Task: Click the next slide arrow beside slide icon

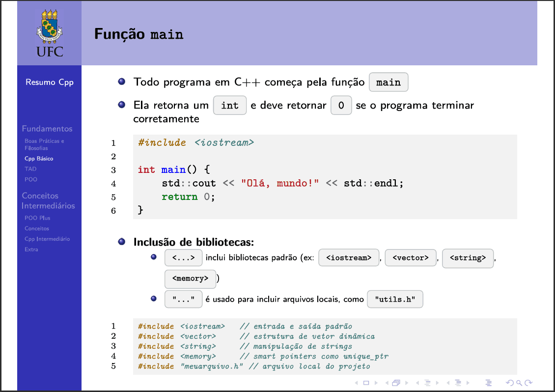Action: tap(376, 383)
